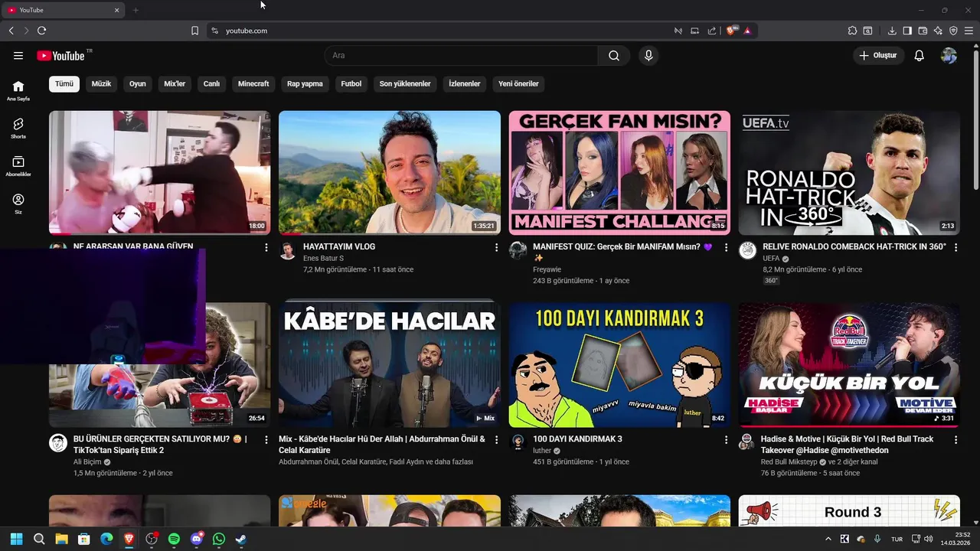Screen dimensions: 980x551
Task: Toggle browser sidebar panel icon
Action: pyautogui.click(x=907, y=31)
